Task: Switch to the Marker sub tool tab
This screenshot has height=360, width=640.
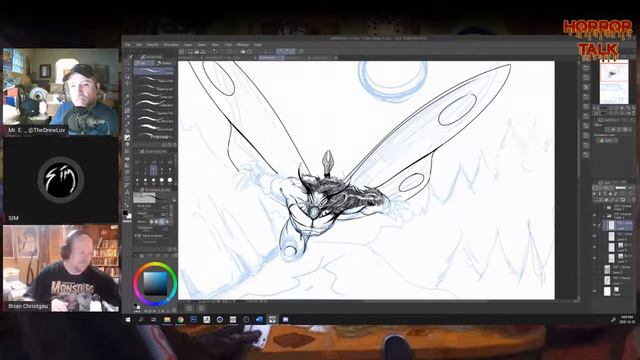Action: [164, 63]
